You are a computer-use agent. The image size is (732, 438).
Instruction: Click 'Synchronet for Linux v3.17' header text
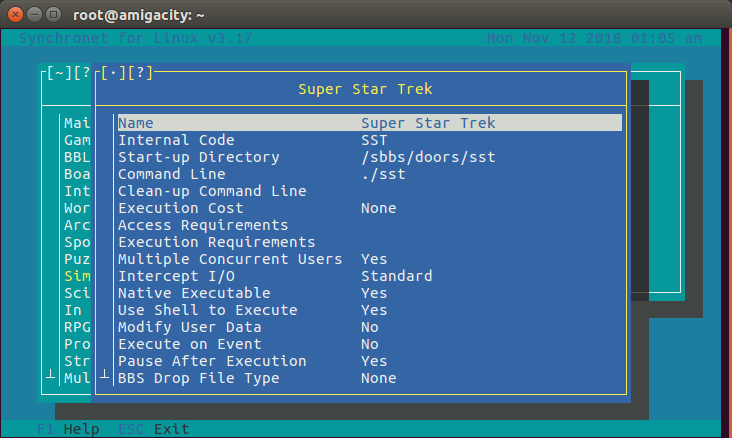point(136,38)
